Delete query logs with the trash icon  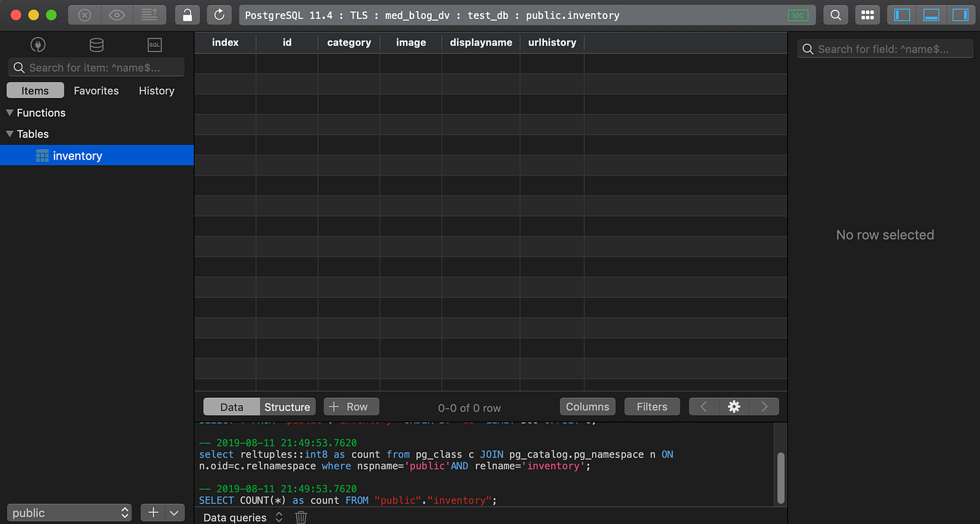301,517
